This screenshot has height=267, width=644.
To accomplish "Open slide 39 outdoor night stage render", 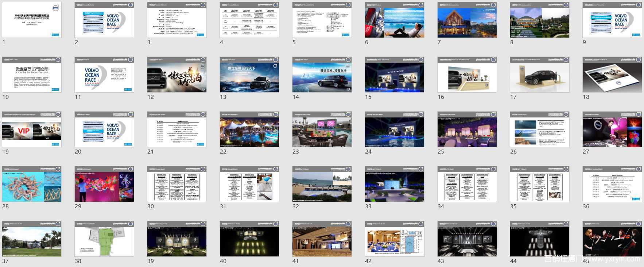I will 177,239.
